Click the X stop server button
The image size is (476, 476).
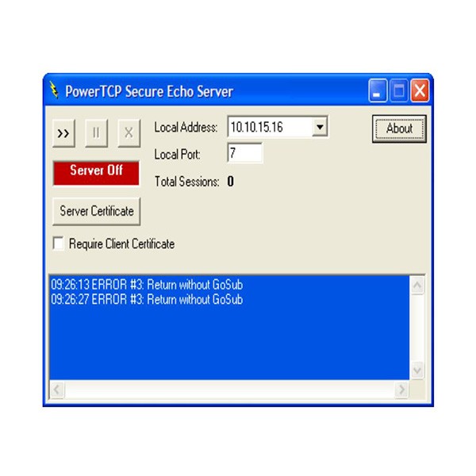click(129, 133)
